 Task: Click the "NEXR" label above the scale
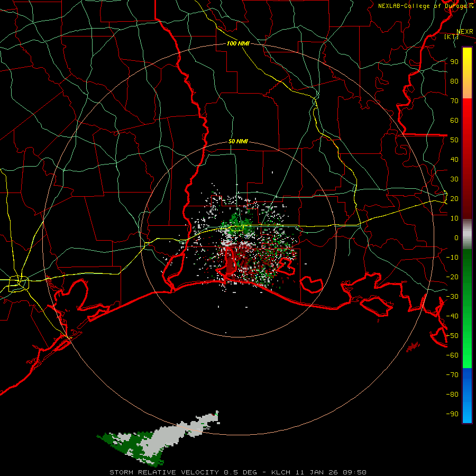click(x=464, y=32)
